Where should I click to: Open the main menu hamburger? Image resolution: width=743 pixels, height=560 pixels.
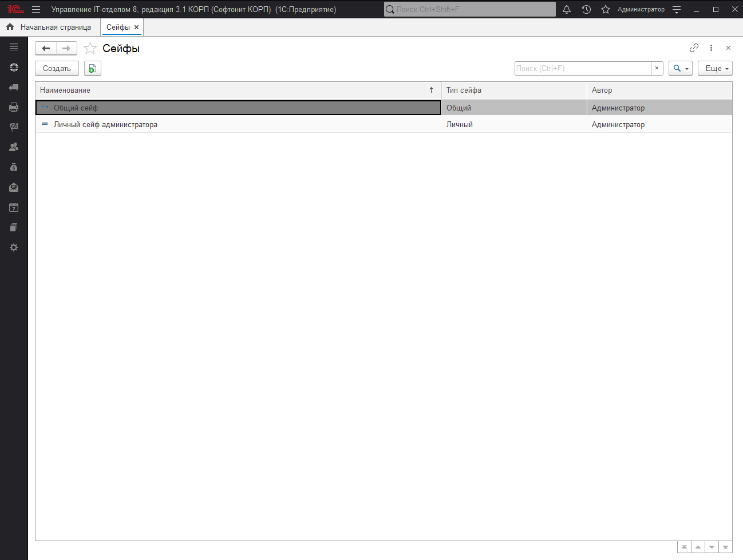tap(36, 10)
